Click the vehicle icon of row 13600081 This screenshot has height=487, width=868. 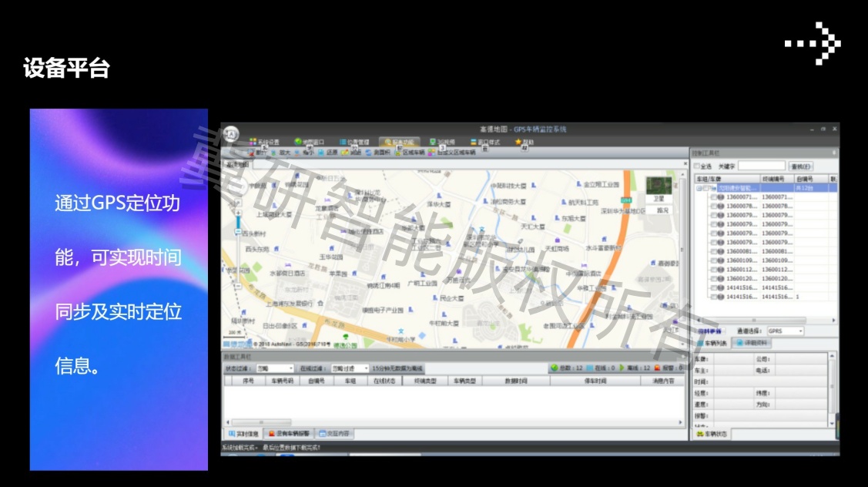[721, 251]
